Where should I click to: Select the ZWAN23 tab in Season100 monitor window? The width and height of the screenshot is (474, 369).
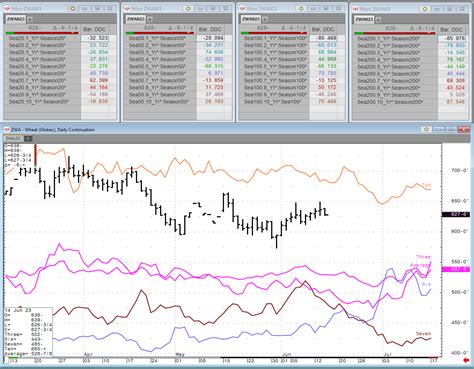tap(251, 19)
